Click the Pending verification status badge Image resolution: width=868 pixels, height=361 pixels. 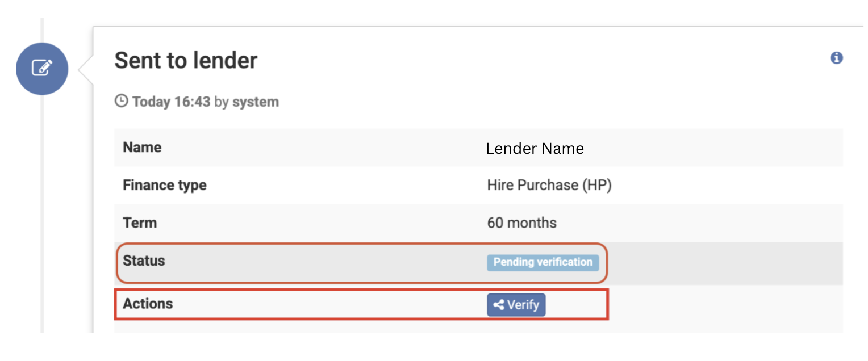tap(542, 262)
